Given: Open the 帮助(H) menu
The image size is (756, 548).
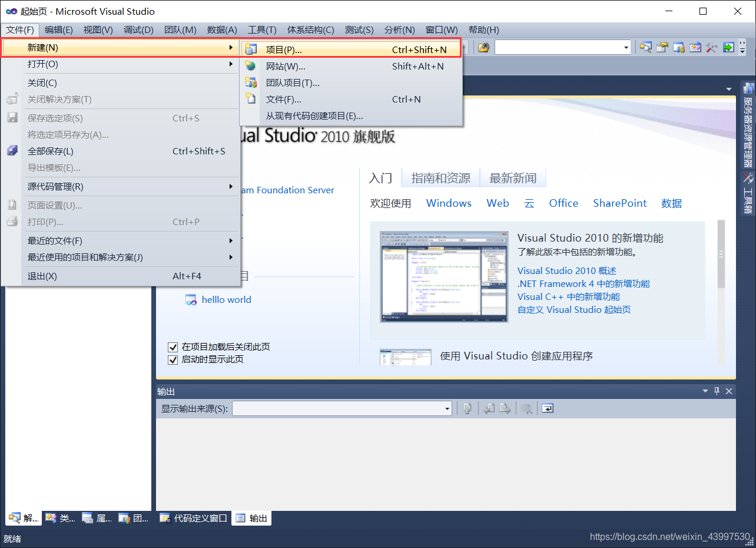Looking at the screenshot, I should click(483, 30).
